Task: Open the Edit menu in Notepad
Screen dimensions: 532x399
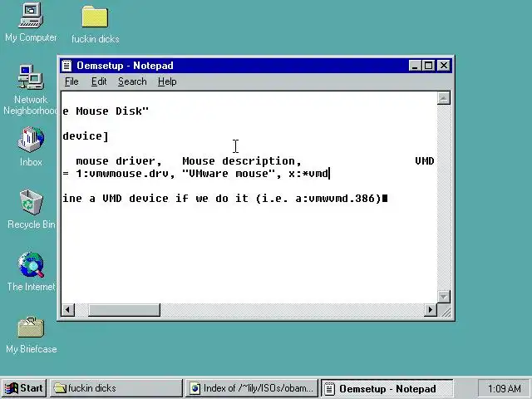Action: point(99,81)
